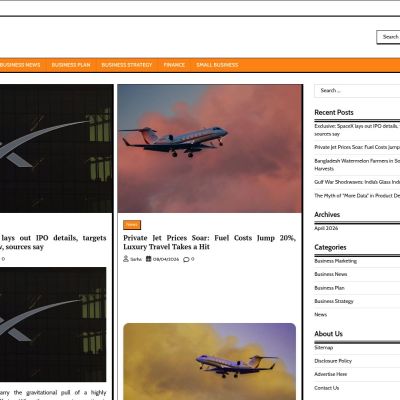Screen dimensions: 400x400
Task: Open recent post The Myth of More Data
Action: pos(357,196)
